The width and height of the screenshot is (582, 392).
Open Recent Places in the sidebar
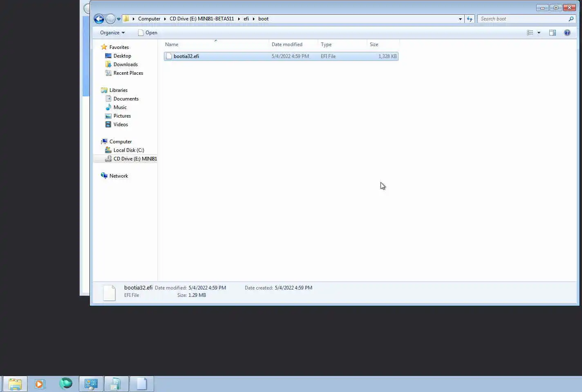tap(128, 73)
